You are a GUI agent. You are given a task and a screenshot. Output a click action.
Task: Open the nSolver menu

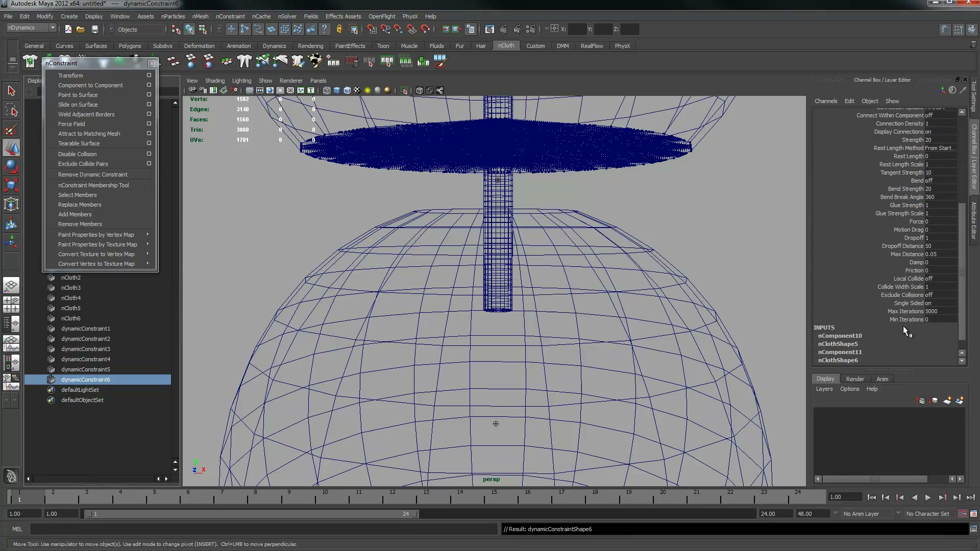click(x=287, y=16)
